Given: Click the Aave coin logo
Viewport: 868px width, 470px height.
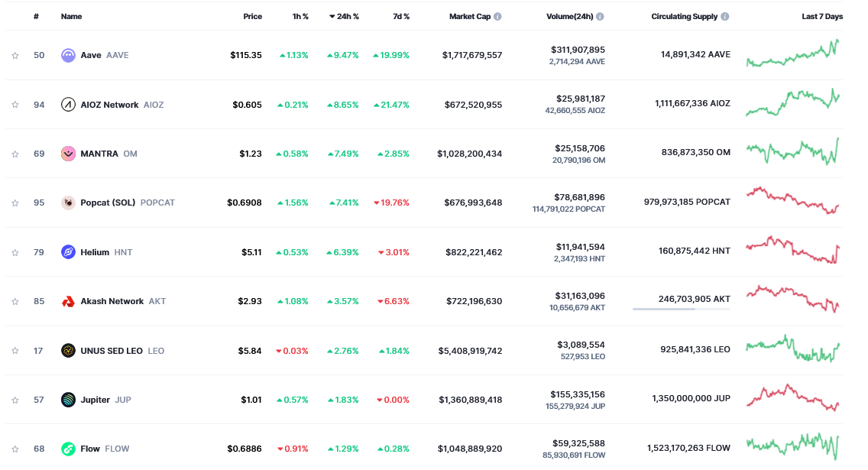Looking at the screenshot, I should click(68, 55).
